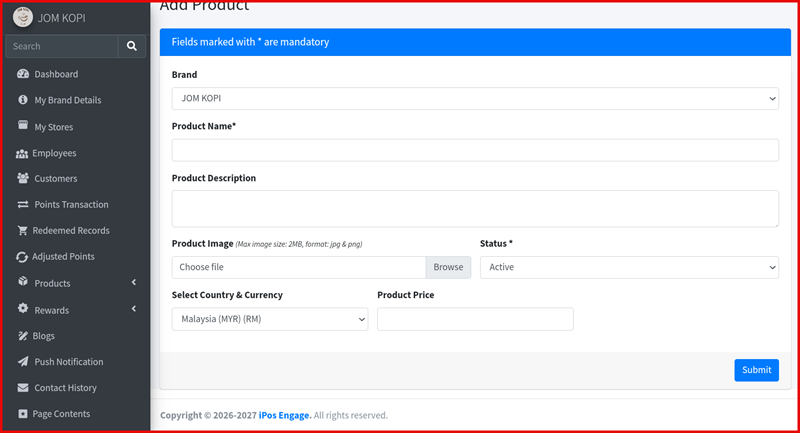Follow the iPos Engage footer link
The height and width of the screenshot is (433, 800).
pyautogui.click(x=284, y=415)
